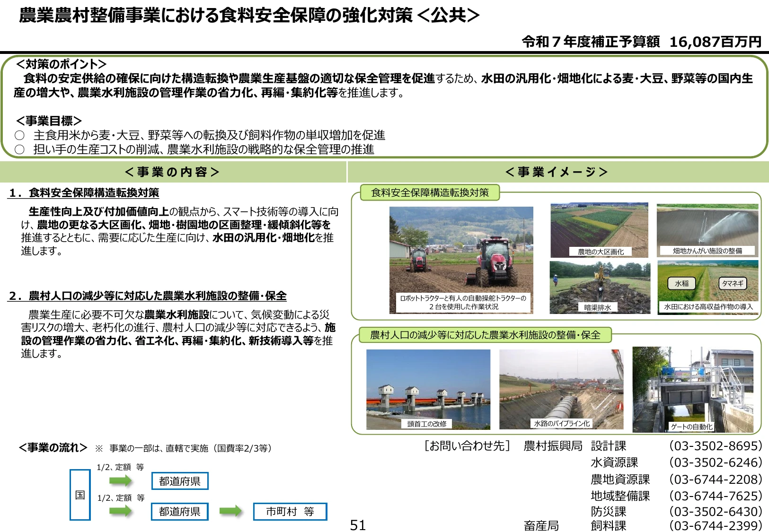Click the 畑地かんがい施設の整備 sprinkler photo
The width and height of the screenshot is (769, 532).
(x=707, y=230)
